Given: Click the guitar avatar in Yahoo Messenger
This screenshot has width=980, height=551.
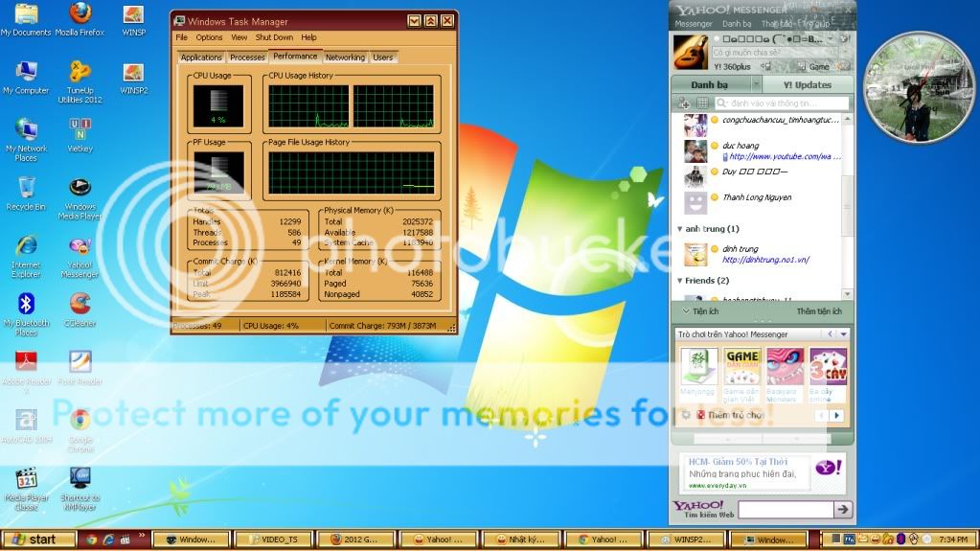Looking at the screenshot, I should pyautogui.click(x=690, y=52).
